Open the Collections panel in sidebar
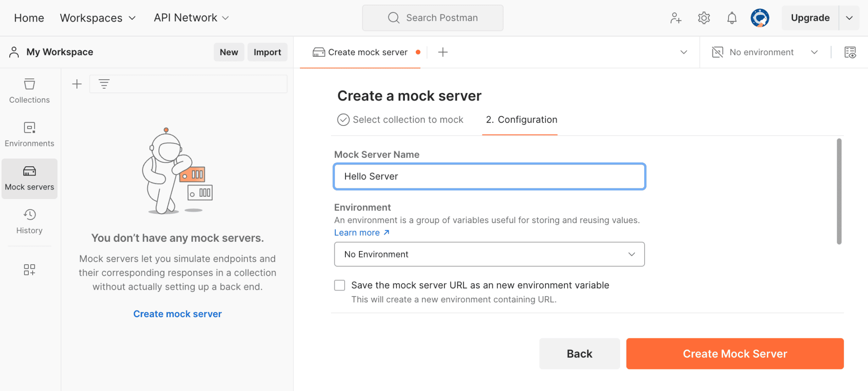The image size is (868, 391). pyautogui.click(x=29, y=90)
